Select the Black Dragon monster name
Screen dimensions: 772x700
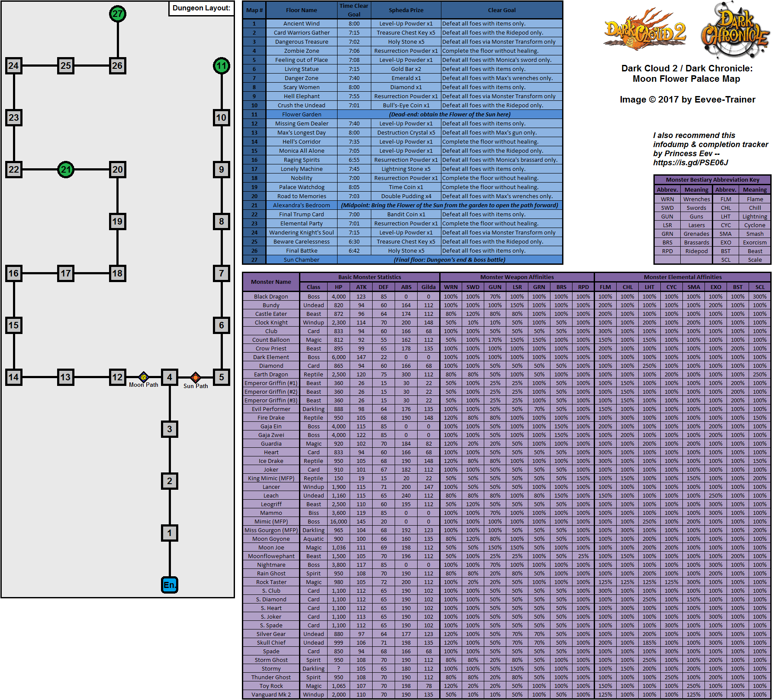pos(271,297)
